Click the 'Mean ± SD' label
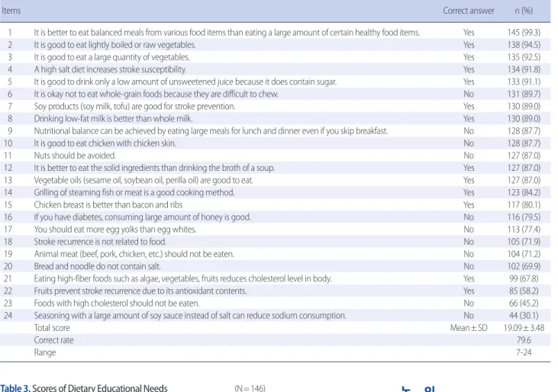This screenshot has width=558, height=392. (x=469, y=328)
